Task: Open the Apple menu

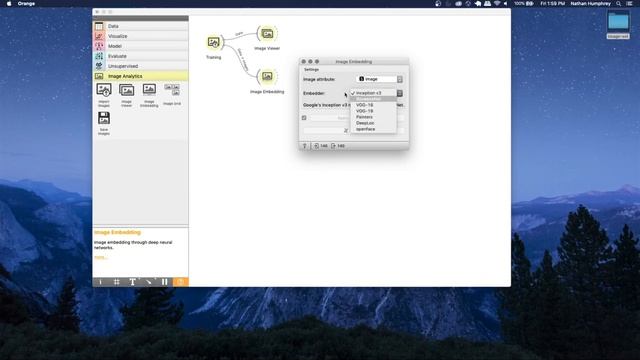Action: [9, 3]
